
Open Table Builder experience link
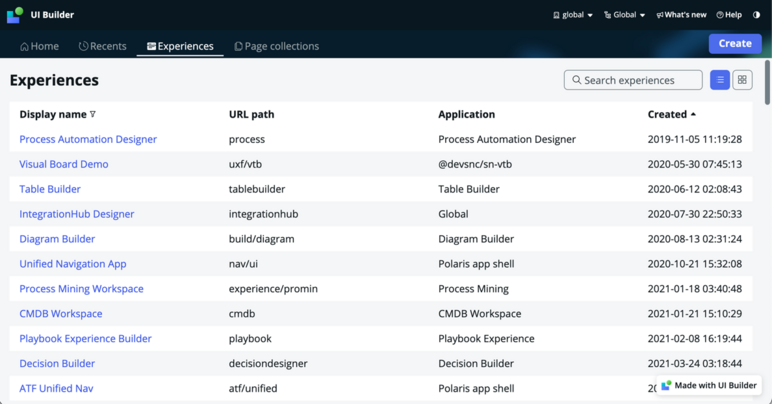click(x=50, y=189)
